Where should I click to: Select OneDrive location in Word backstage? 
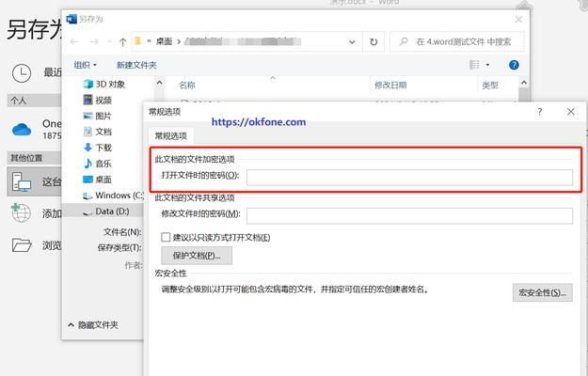(x=36, y=129)
